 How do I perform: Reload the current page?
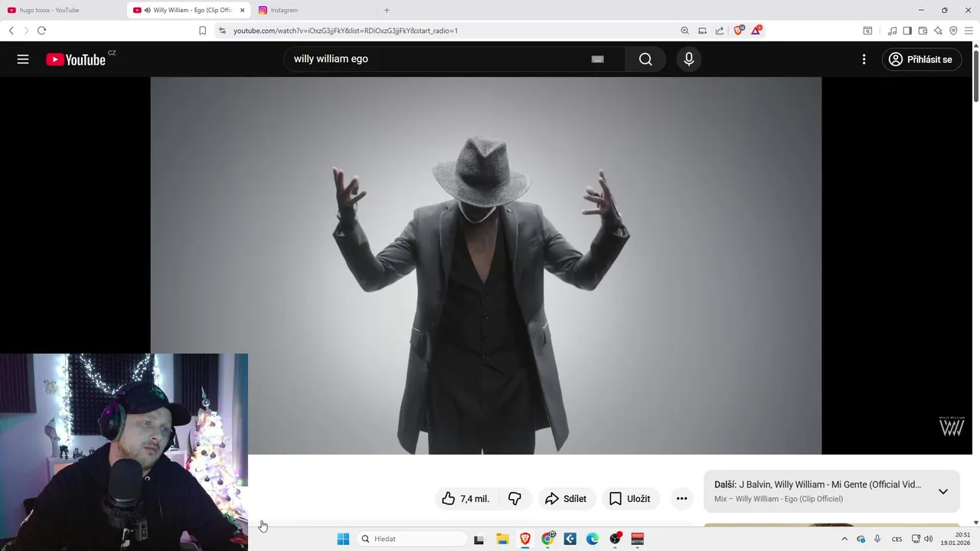(x=41, y=31)
